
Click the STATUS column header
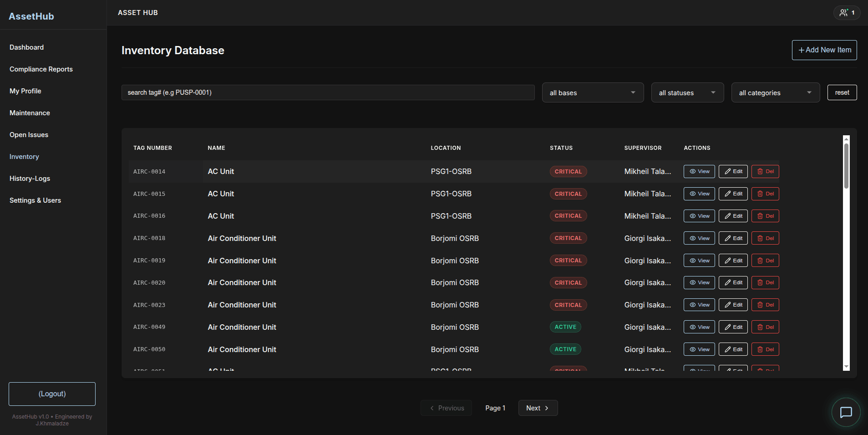pyautogui.click(x=561, y=148)
